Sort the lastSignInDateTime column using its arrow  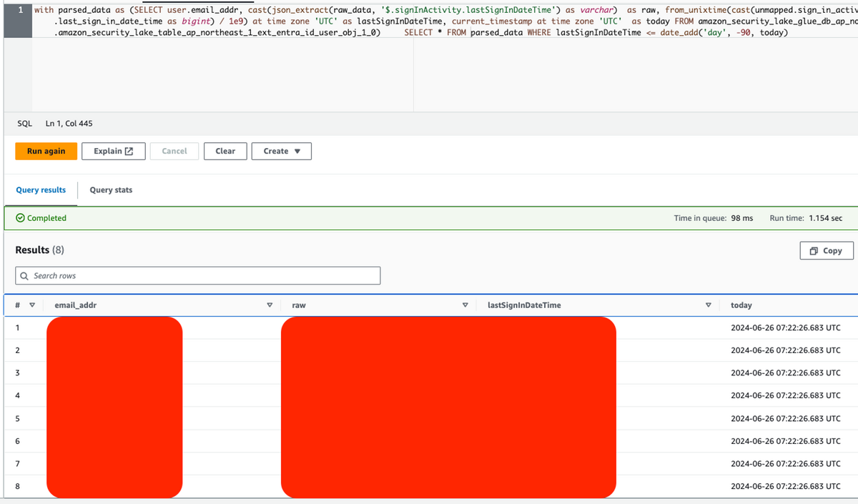(x=709, y=305)
